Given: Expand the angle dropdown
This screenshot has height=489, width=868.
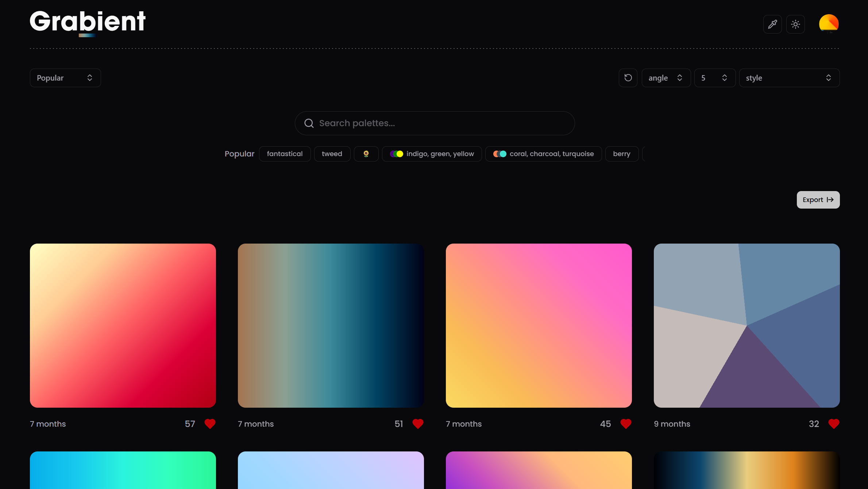Looking at the screenshot, I should 666,78.
